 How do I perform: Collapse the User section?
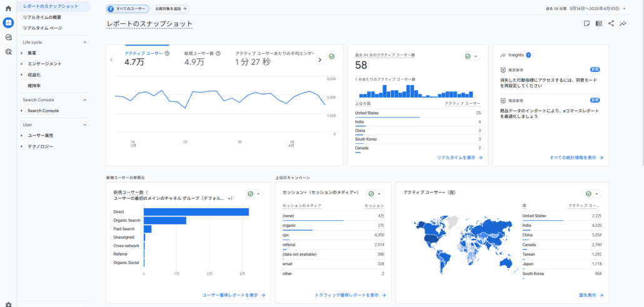pyautogui.click(x=85, y=124)
